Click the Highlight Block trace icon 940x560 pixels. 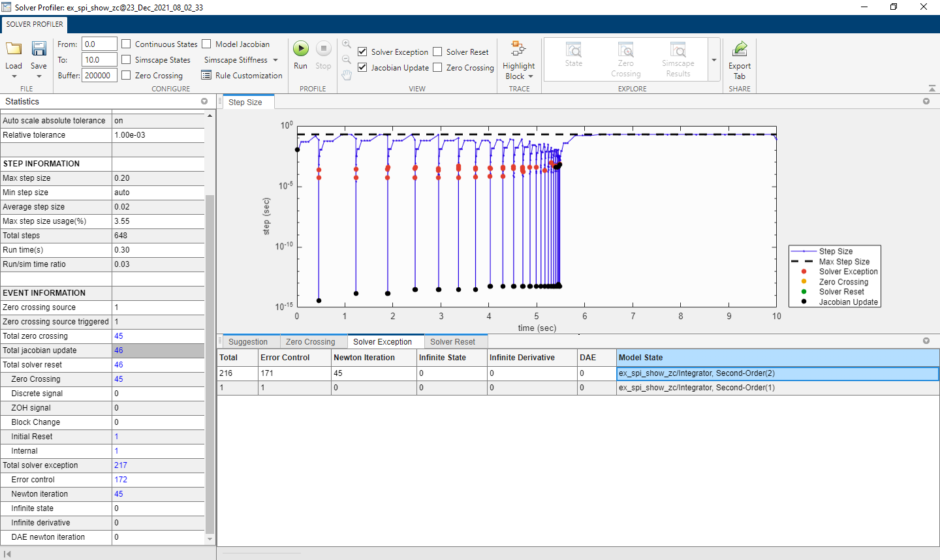click(x=518, y=49)
